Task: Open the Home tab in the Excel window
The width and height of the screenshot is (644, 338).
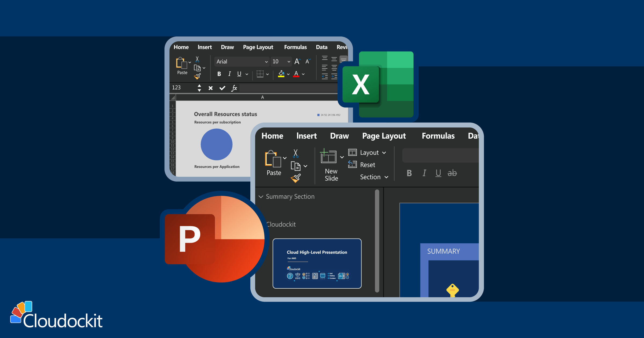Action: coord(181,47)
